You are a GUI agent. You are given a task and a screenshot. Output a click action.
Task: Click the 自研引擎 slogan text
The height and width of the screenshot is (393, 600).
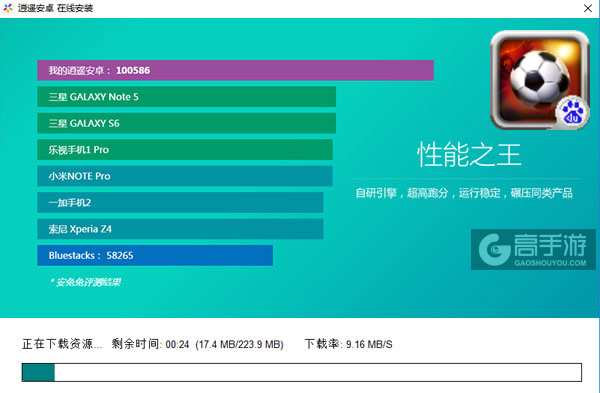464,193
